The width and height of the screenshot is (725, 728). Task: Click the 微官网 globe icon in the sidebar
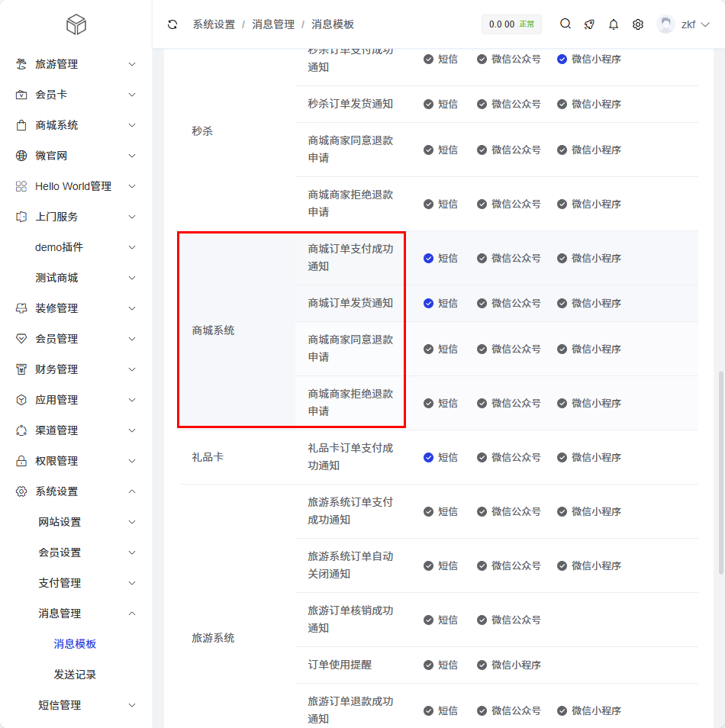[21, 156]
